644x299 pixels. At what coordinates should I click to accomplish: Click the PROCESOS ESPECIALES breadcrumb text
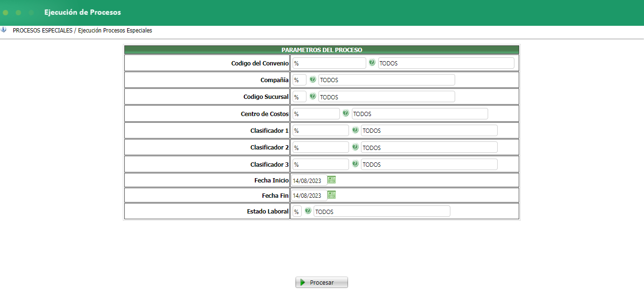43,30
